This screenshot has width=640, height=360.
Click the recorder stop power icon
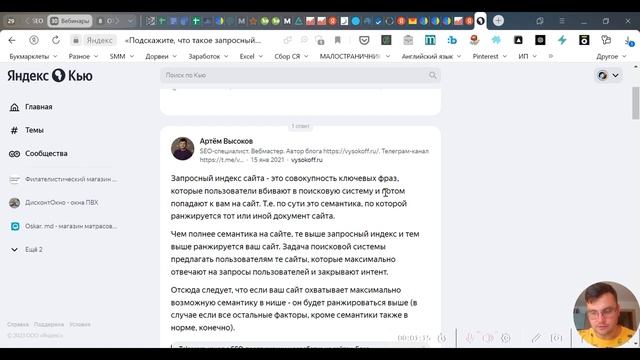pyautogui.click(x=442, y=338)
